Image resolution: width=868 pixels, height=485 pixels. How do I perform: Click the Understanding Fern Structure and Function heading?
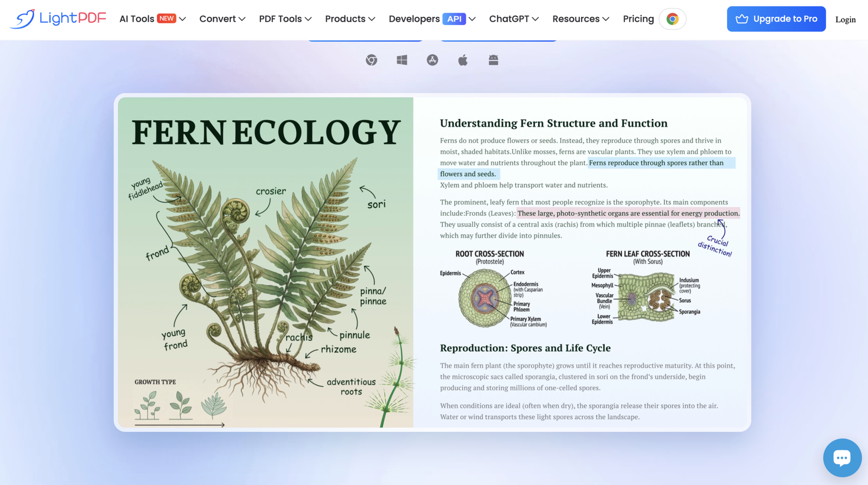click(553, 123)
